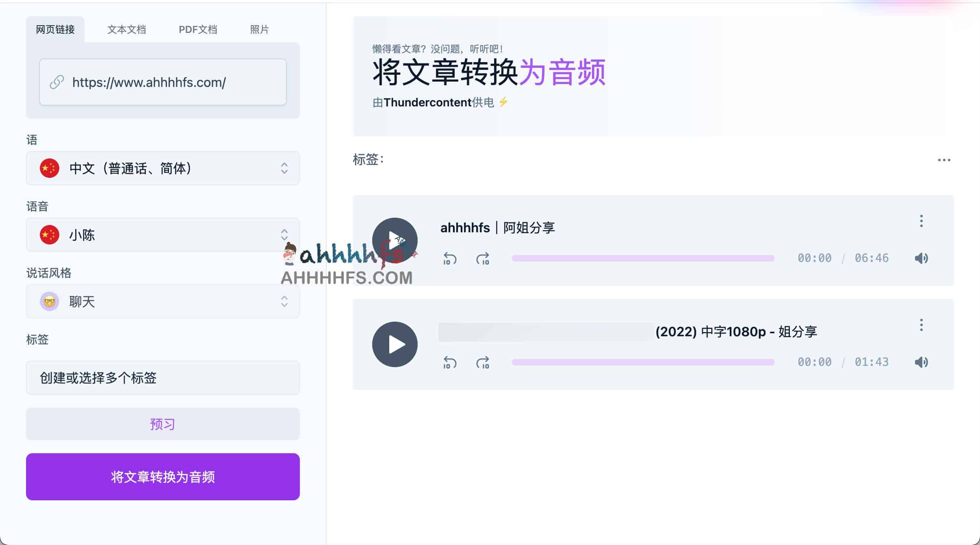This screenshot has height=545, width=980.
Task: Rewind first audio 10 seconds
Action: [x=449, y=257]
